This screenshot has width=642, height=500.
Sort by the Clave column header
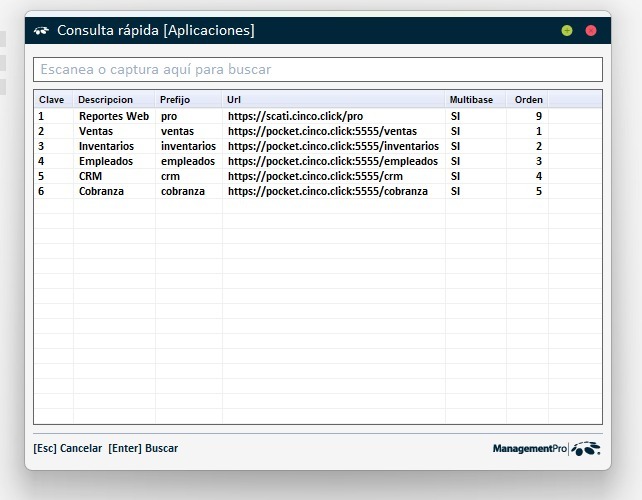pyautogui.click(x=52, y=100)
